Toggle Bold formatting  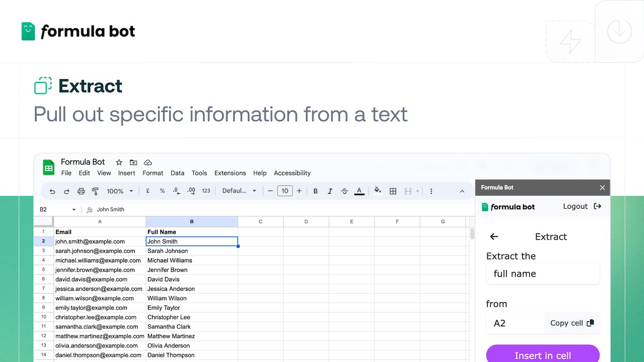(315, 191)
